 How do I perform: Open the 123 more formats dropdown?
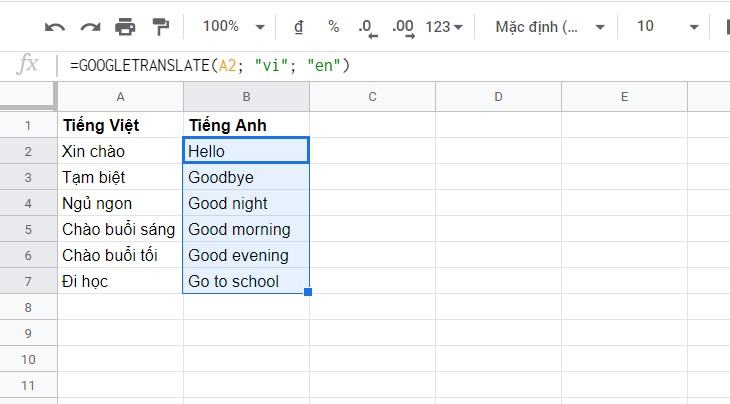444,27
